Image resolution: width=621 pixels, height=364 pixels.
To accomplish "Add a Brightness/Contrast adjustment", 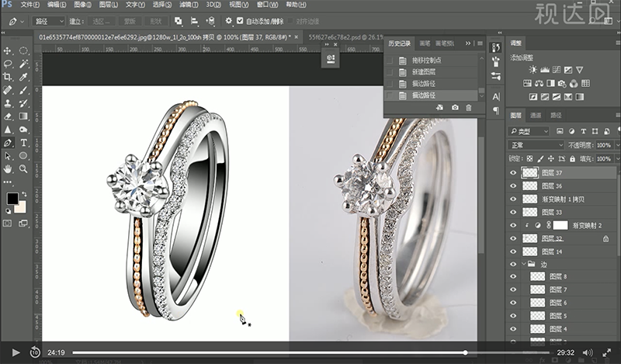I will [533, 70].
